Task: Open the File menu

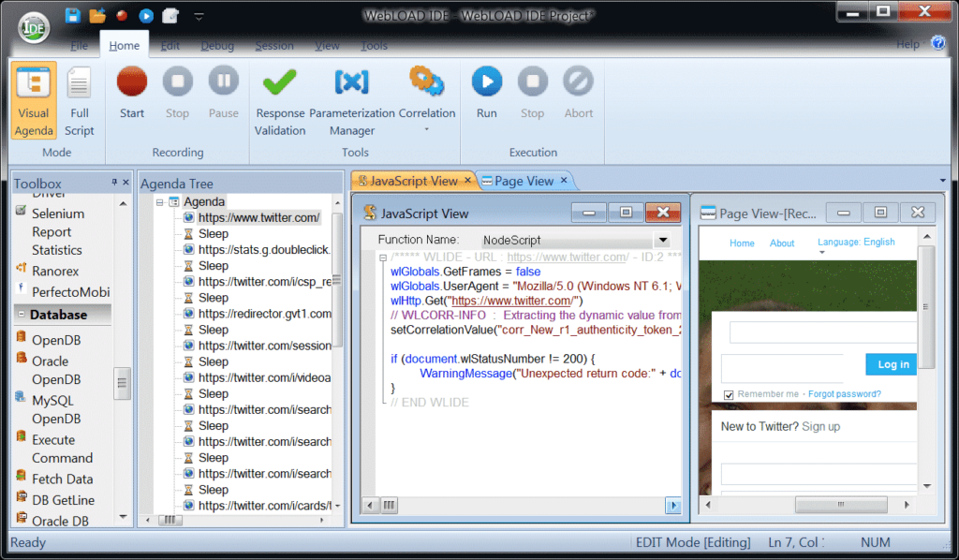Action: click(x=79, y=46)
